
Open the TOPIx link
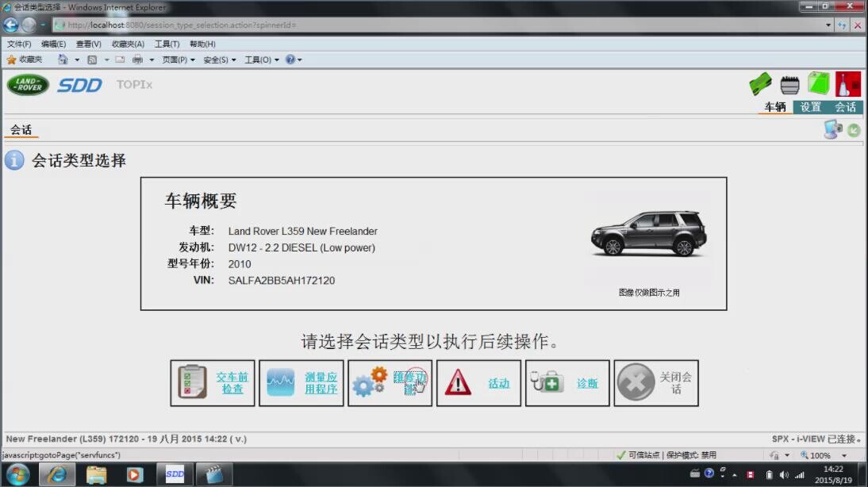134,85
